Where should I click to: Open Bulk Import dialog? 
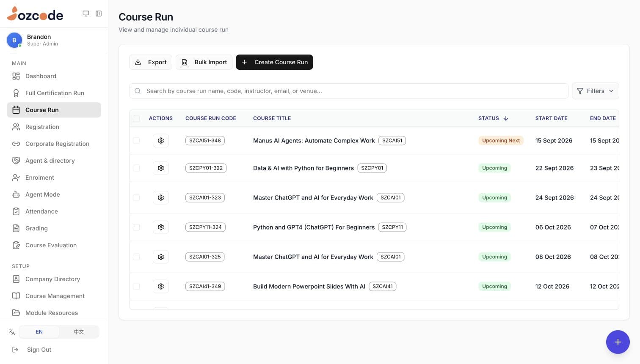(x=204, y=62)
